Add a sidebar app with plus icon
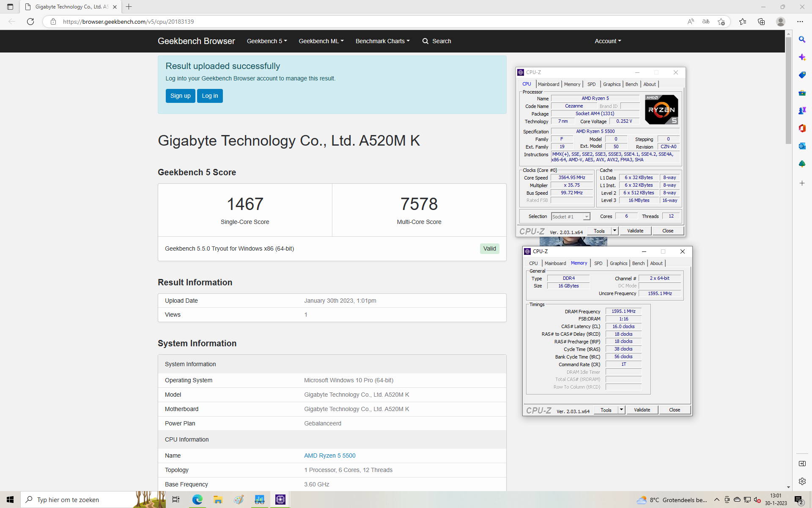The image size is (812, 508). (x=802, y=183)
